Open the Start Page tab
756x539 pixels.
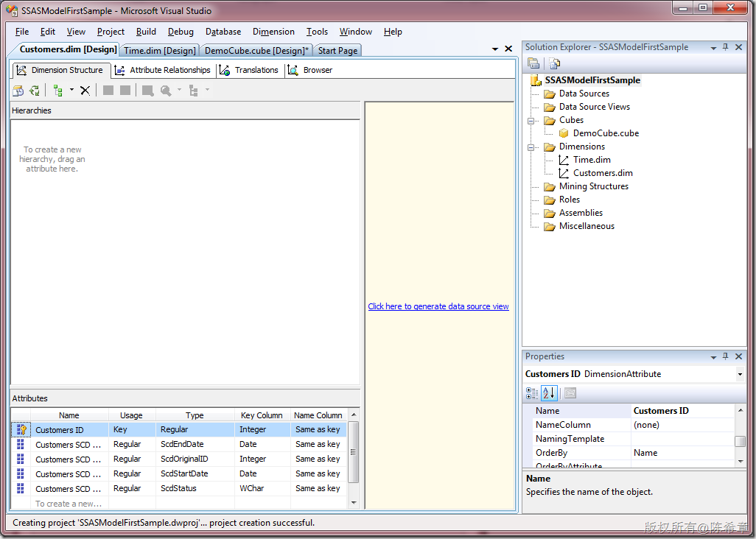[337, 51]
